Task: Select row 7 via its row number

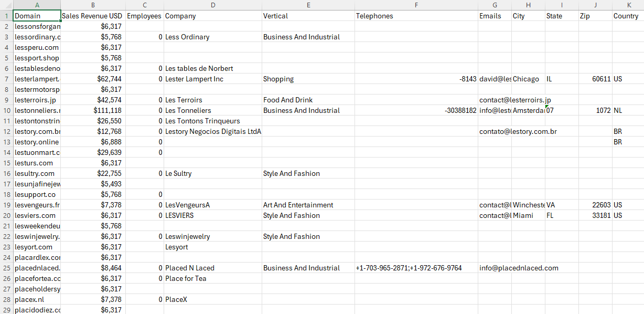Action: click(6, 79)
